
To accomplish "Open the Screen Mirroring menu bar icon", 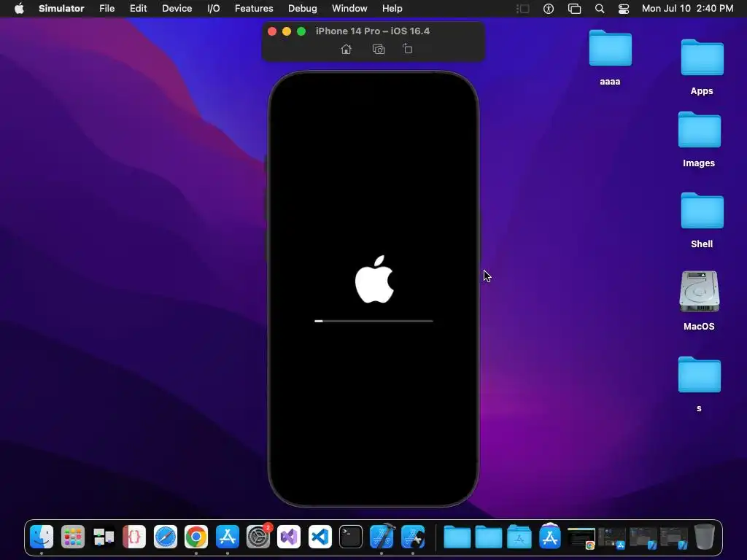I will coord(575,9).
